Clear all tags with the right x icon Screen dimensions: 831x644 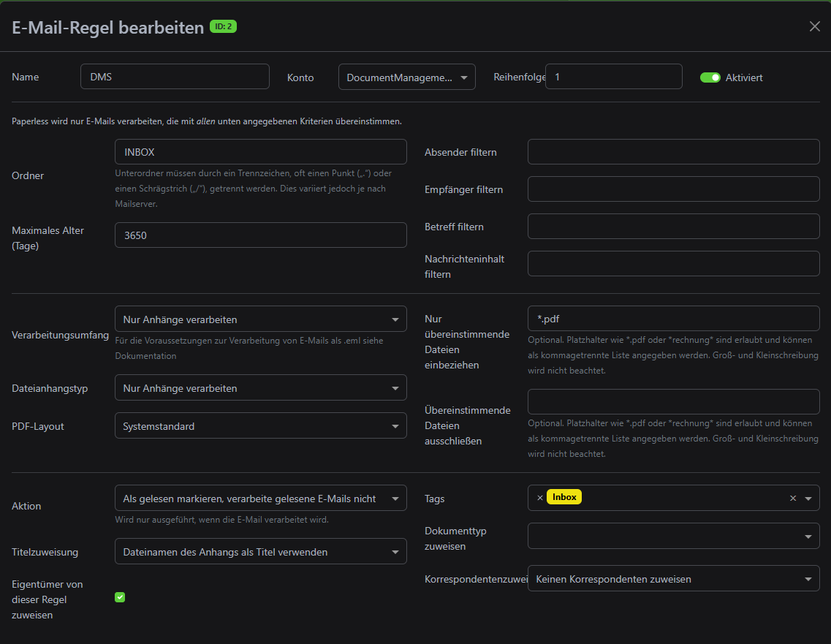pyautogui.click(x=793, y=499)
